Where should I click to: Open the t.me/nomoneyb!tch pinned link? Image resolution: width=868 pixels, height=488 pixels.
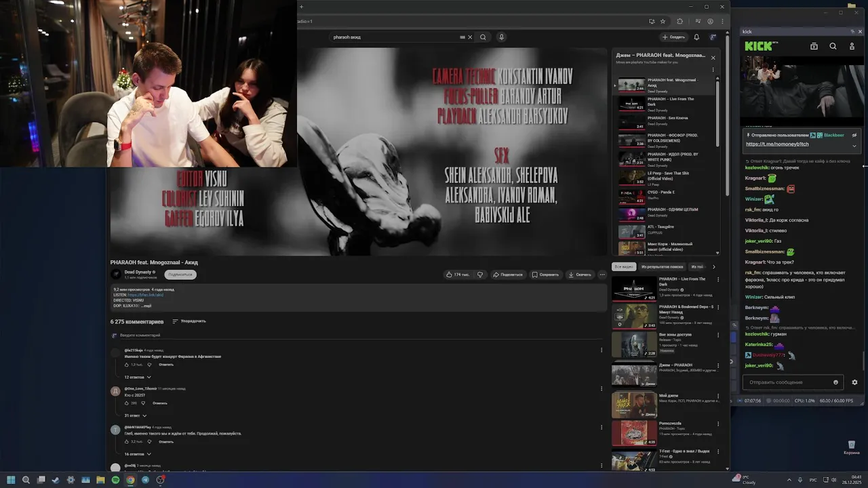777,144
